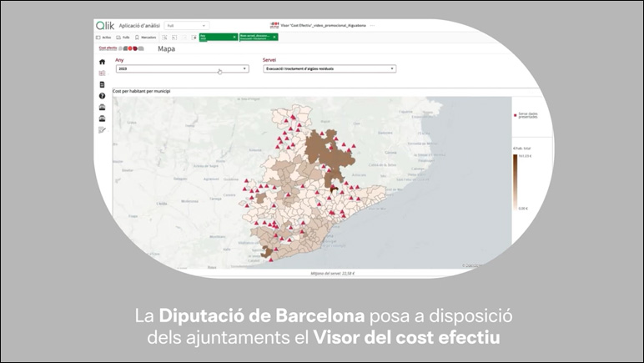Select the map sheet icon in sidebar
This screenshot has width=644, height=363.
click(x=102, y=73)
